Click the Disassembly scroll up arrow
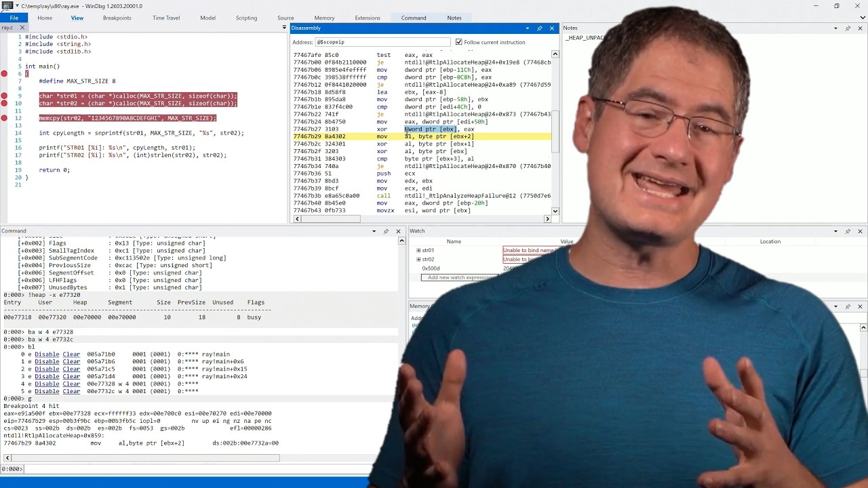This screenshot has width=868, height=488. tap(555, 54)
